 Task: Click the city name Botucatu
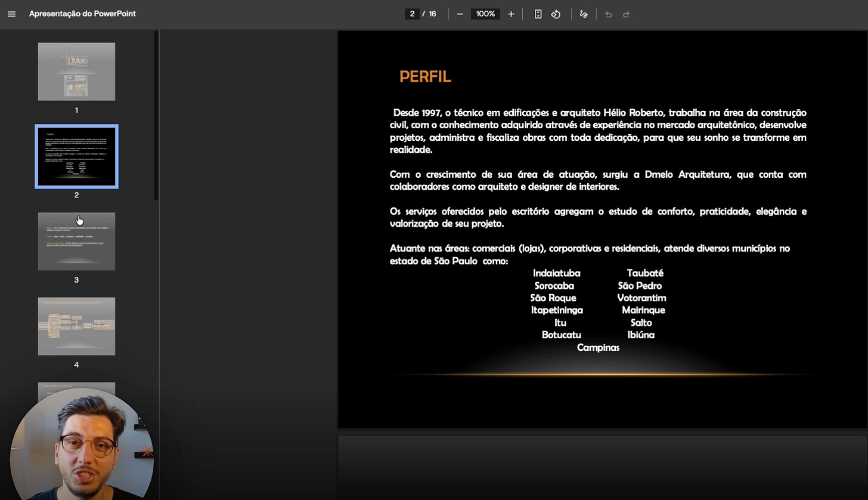point(562,335)
